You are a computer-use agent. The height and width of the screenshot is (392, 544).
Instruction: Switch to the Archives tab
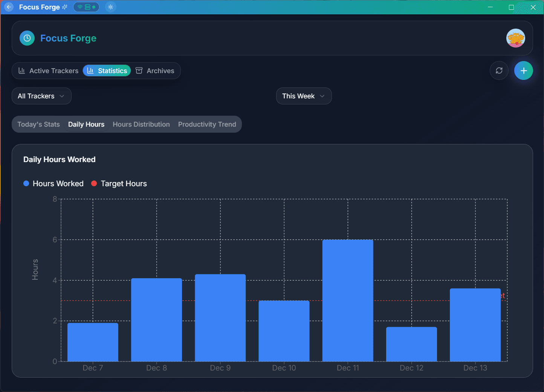160,70
